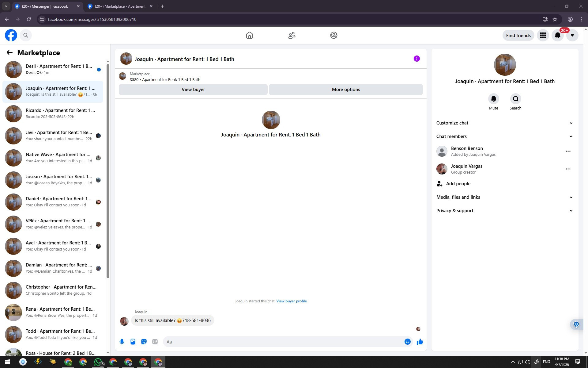
Task: Click the ENG language indicator
Action: (546, 362)
